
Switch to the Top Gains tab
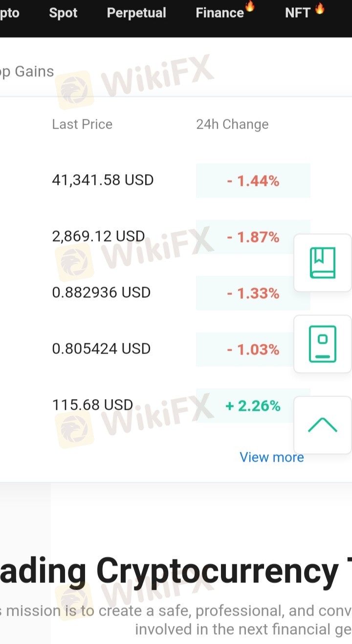[27, 72]
